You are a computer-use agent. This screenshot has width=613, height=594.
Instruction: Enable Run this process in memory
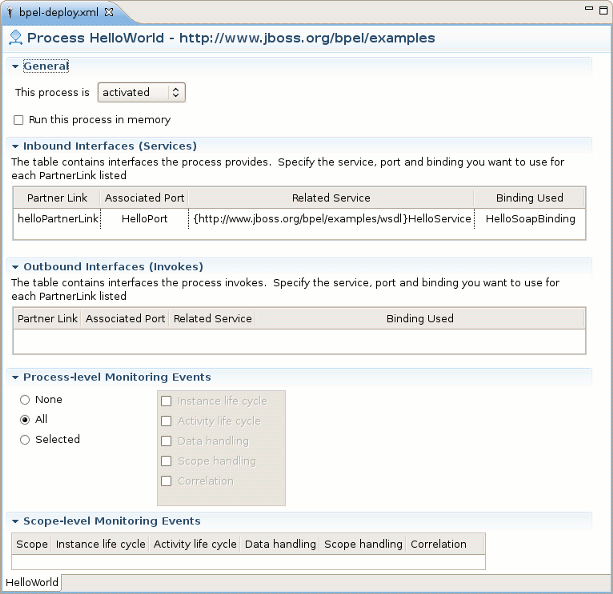coord(18,120)
